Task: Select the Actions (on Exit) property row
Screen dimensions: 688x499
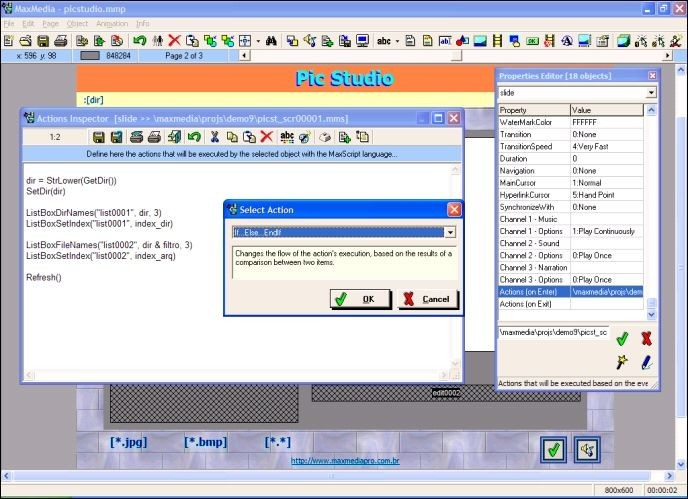Action: (570, 304)
